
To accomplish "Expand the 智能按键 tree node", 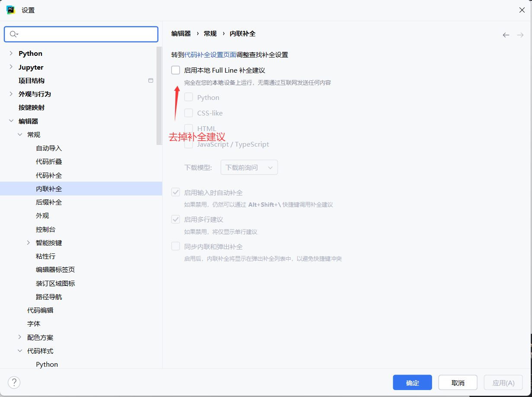I will [29, 243].
